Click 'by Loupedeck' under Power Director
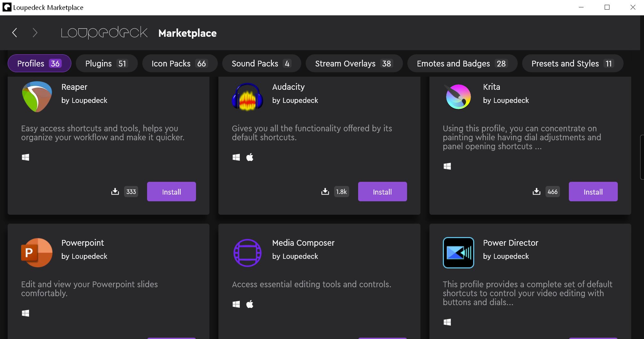The height and width of the screenshot is (339, 644). [506, 256]
